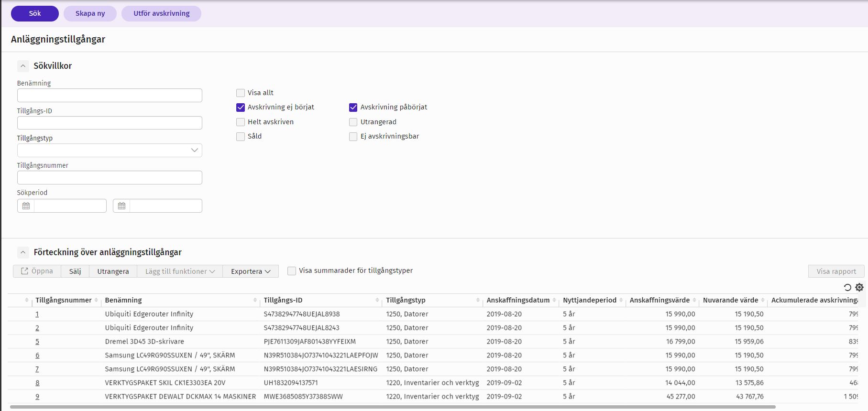Viewport: 868px width, 411px height.
Task: Click Tillgångs-ID UH1832094137571 cell
Action: click(291, 383)
